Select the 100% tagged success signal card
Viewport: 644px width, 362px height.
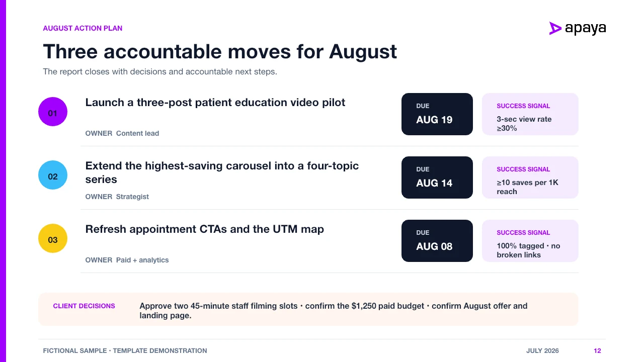(x=530, y=241)
